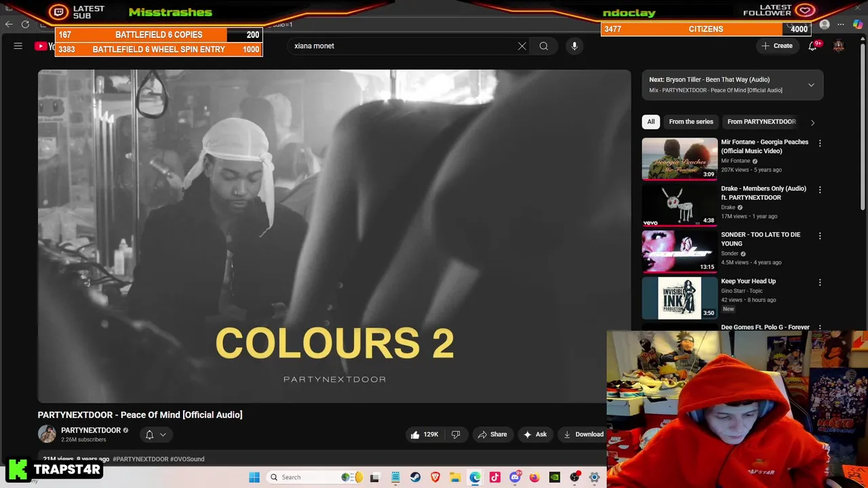This screenshot has width=868, height=488.
Task: Open options for Drake Members Only video
Action: click(x=820, y=190)
